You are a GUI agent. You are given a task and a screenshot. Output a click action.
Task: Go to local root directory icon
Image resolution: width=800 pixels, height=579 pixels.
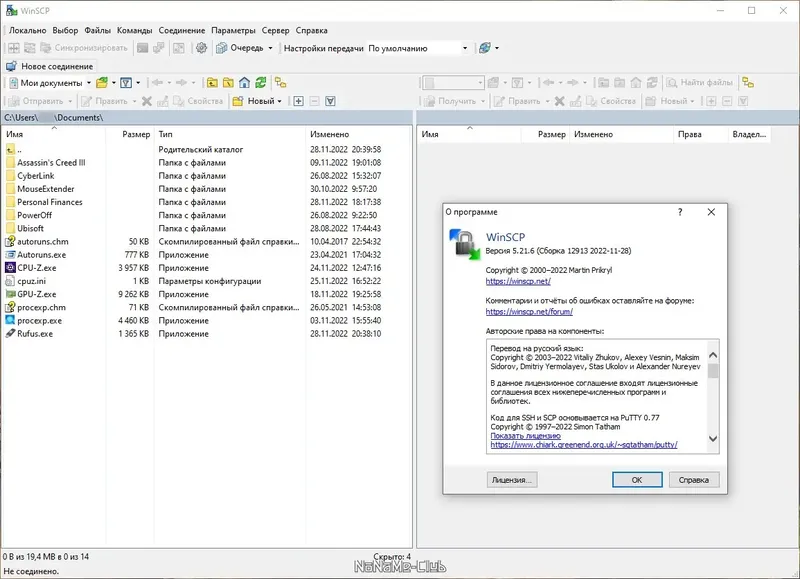[228, 83]
